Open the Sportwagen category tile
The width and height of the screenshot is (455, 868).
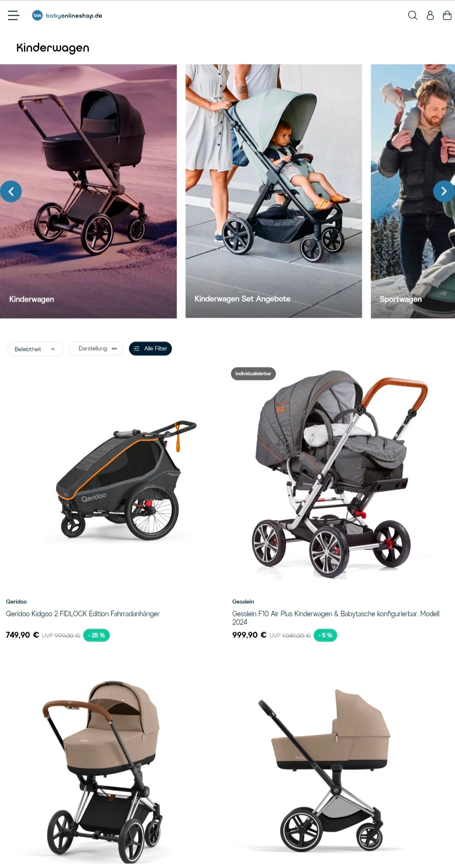(413, 191)
